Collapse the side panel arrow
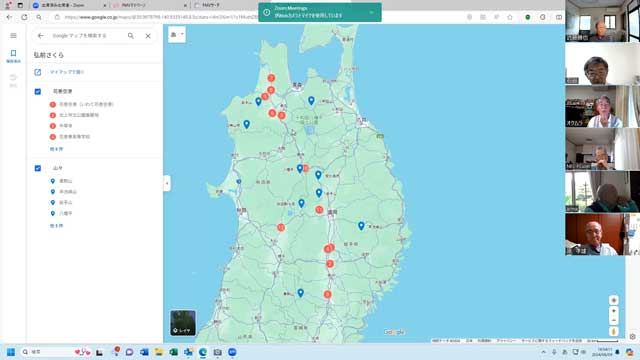This screenshot has height=360, width=640. click(167, 183)
